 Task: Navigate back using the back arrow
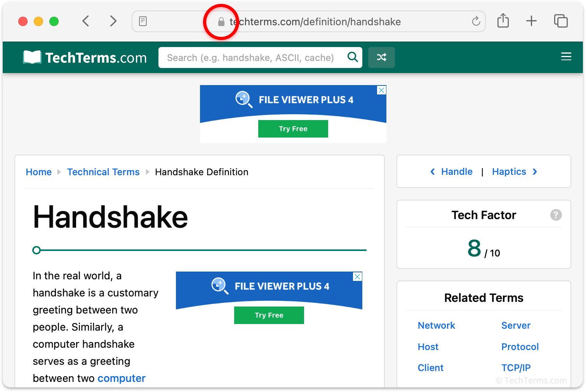86,21
